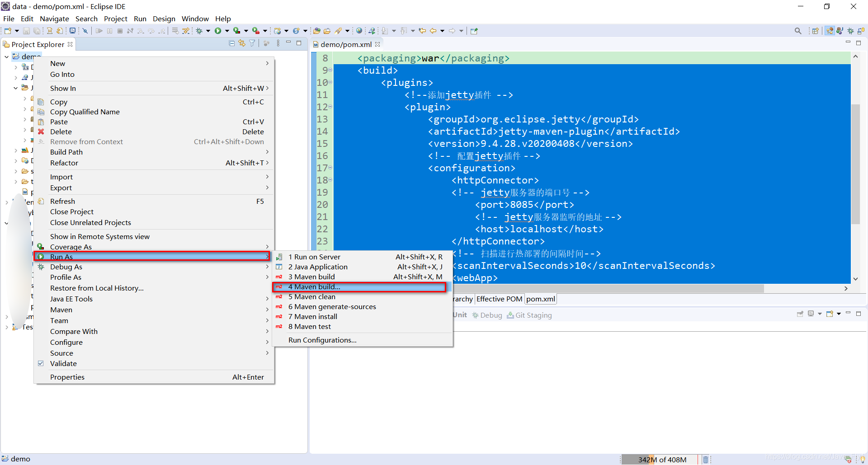
Task: Run garbage collector trash icon
Action: pyautogui.click(x=705, y=460)
